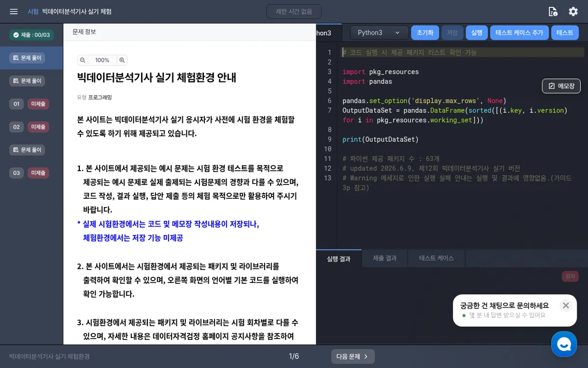Image resolution: width=588 pixels, height=368 pixels.
Task: Click the 1/6 page indicator
Action: (x=294, y=356)
